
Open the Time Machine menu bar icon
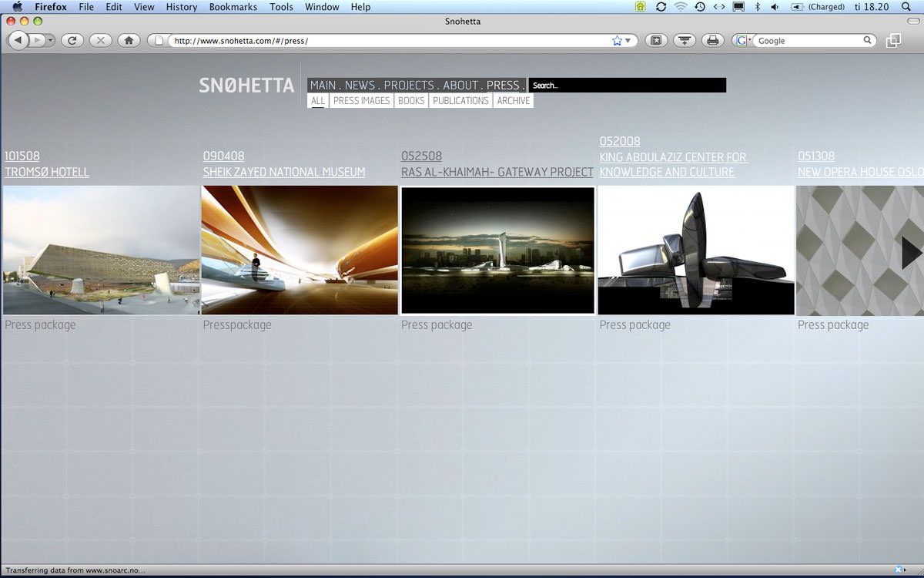[x=700, y=7]
